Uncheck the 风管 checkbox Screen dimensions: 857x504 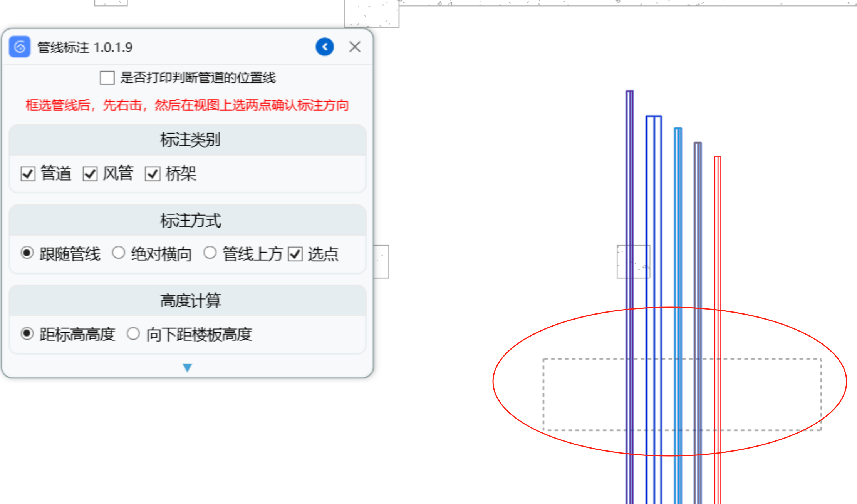point(90,174)
